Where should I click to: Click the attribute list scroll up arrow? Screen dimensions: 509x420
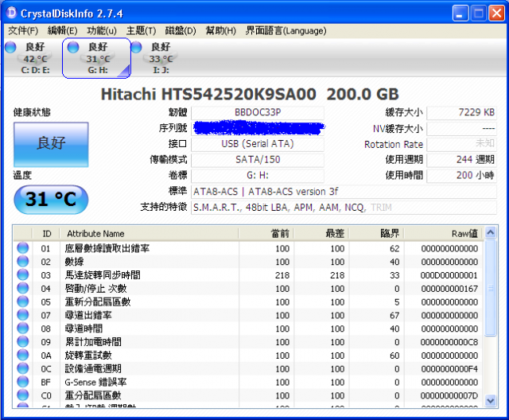[x=491, y=232]
